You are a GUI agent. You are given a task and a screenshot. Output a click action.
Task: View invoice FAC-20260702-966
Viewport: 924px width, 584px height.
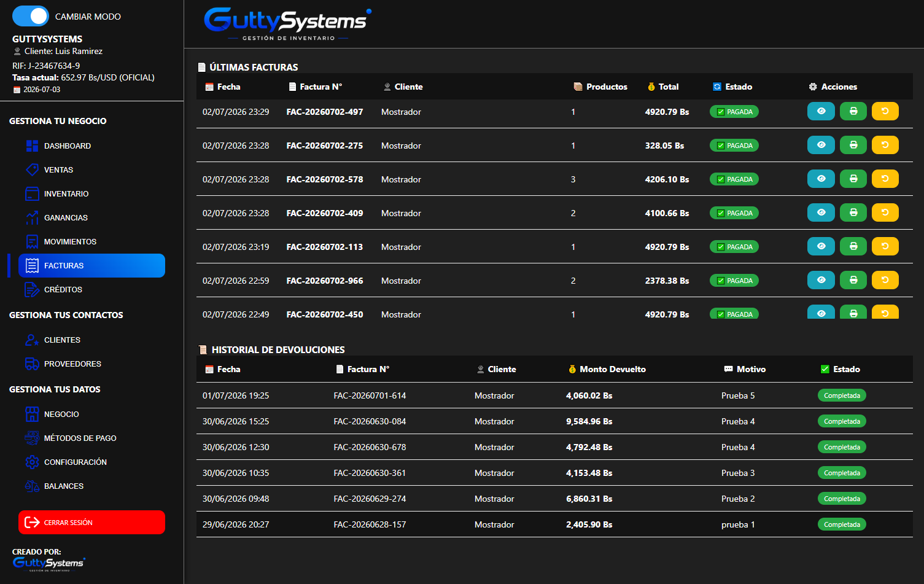821,280
